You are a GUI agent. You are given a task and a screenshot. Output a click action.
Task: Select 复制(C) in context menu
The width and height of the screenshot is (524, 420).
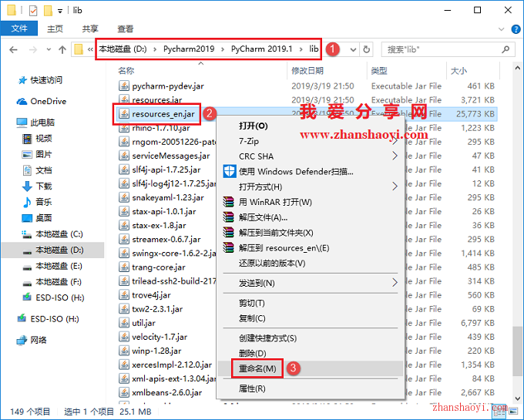click(311, 318)
